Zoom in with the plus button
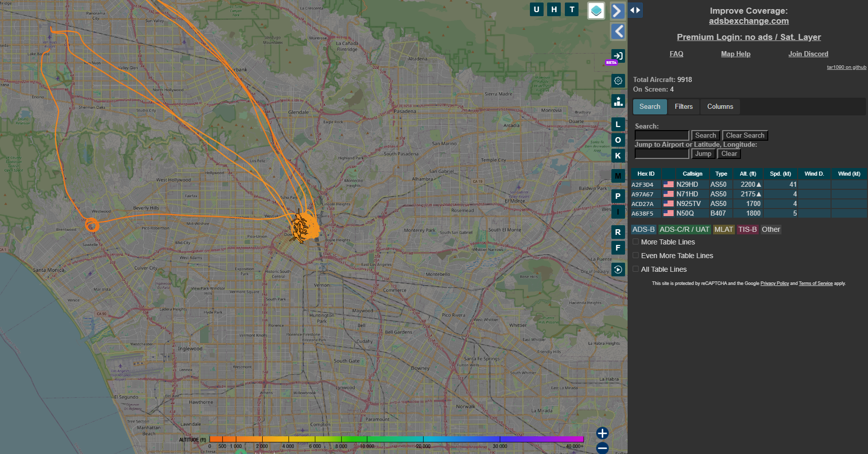 point(602,433)
